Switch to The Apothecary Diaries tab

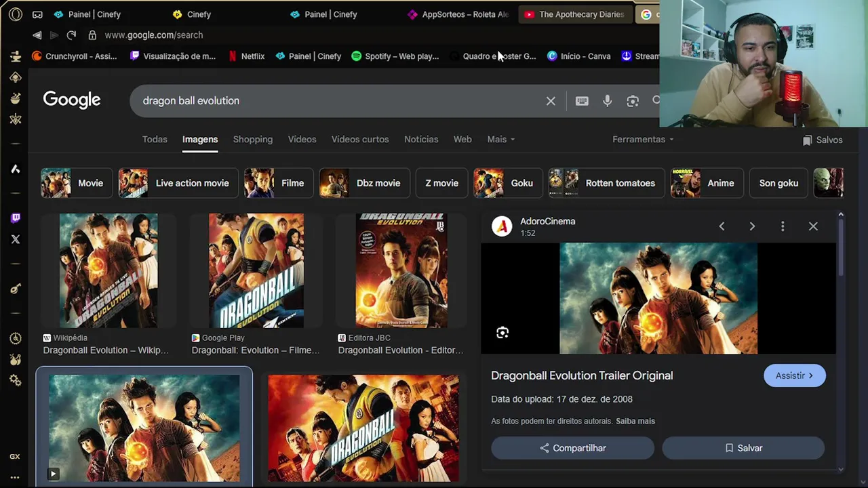pyautogui.click(x=574, y=14)
